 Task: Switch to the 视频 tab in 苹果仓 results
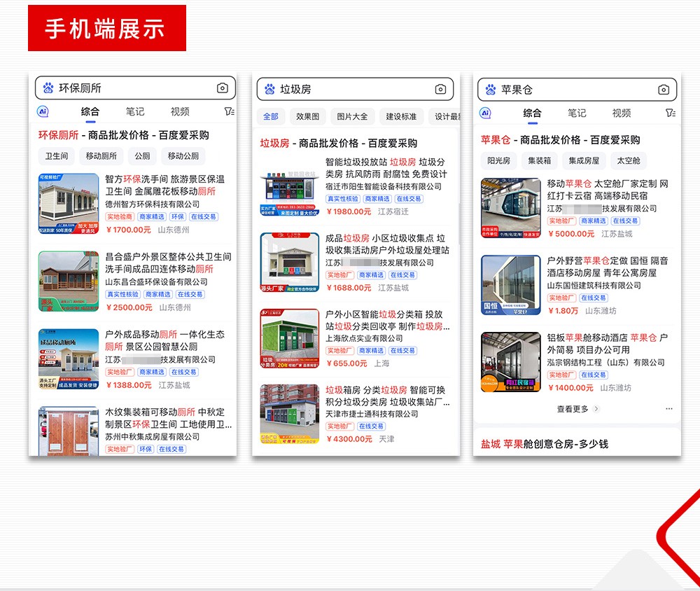pos(622,113)
